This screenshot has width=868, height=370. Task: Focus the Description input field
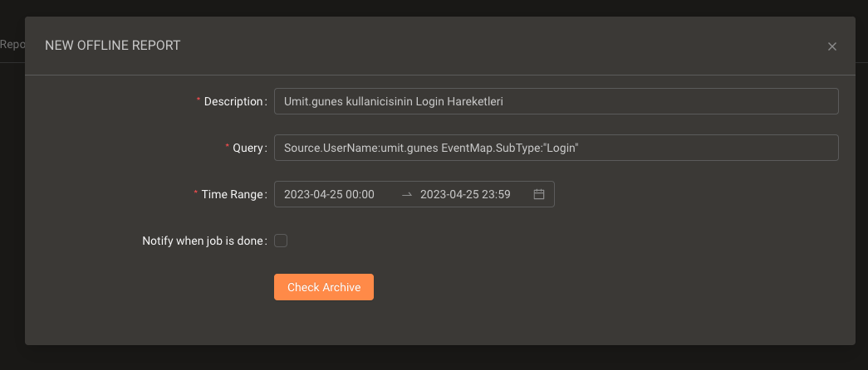pos(557,101)
